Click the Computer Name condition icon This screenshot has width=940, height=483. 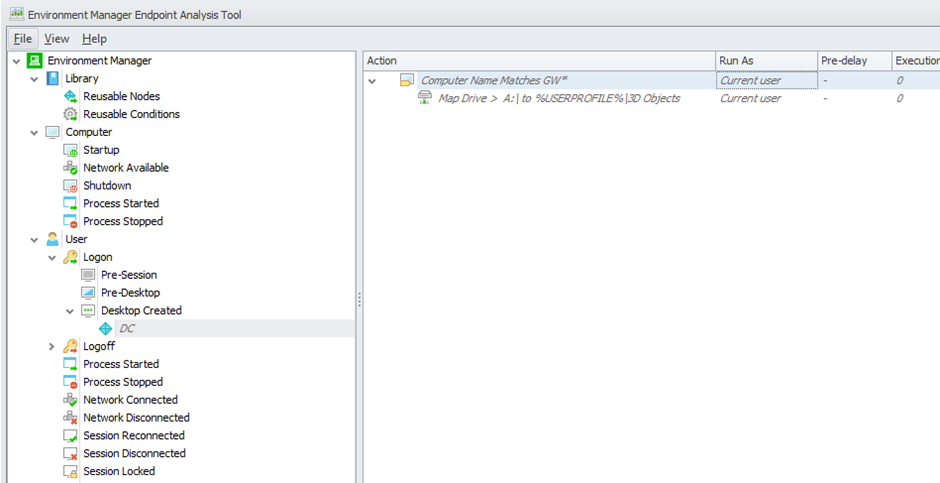coord(407,80)
